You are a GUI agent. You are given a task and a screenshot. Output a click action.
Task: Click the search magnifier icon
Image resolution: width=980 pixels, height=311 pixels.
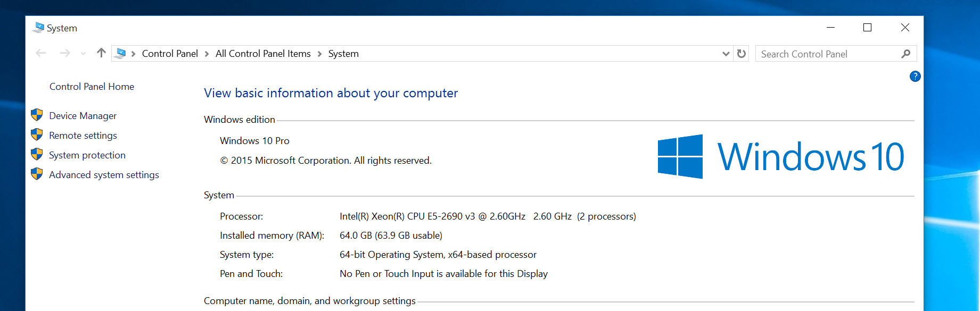906,54
